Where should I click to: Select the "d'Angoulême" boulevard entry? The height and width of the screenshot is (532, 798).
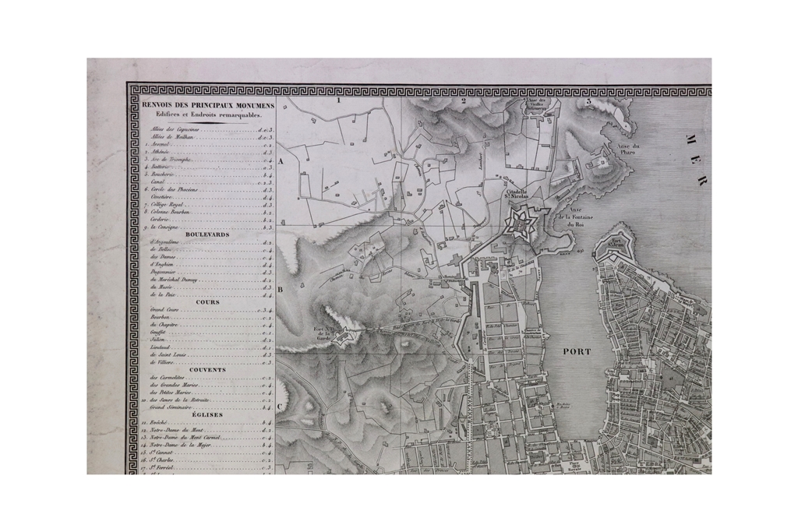tap(212, 242)
